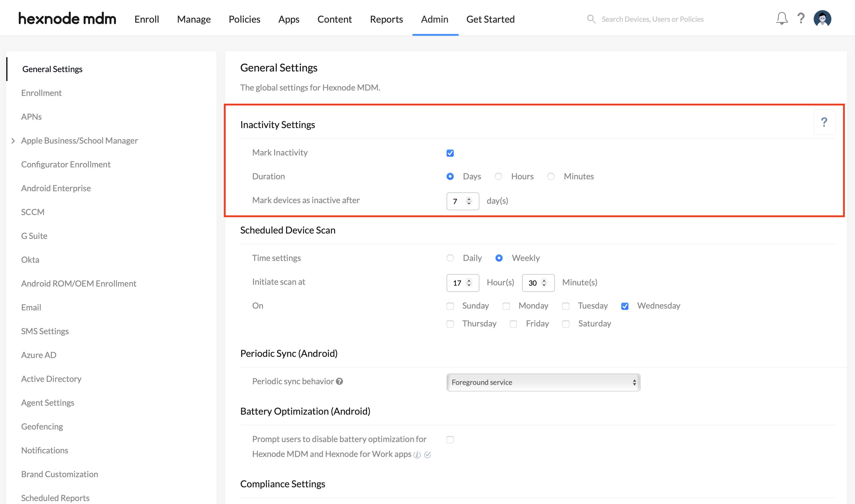Click the scan Hour(s) stepper arrows

coord(469,283)
